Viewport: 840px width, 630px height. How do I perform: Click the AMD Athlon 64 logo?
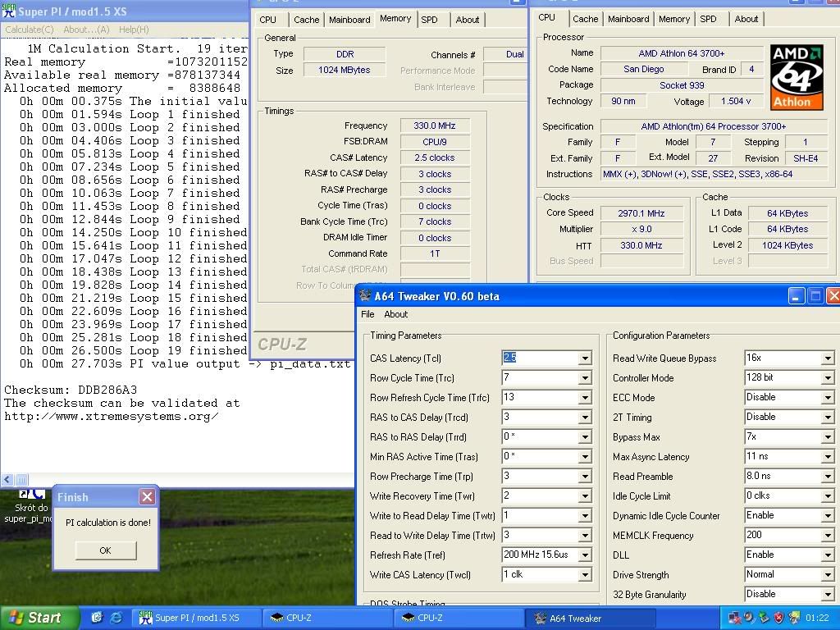pyautogui.click(x=797, y=78)
